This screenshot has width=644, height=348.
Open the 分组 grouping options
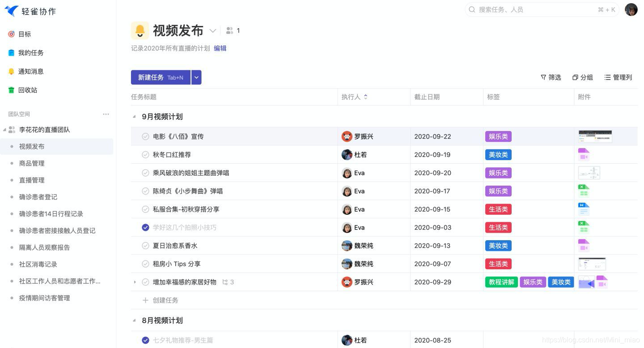coord(582,77)
